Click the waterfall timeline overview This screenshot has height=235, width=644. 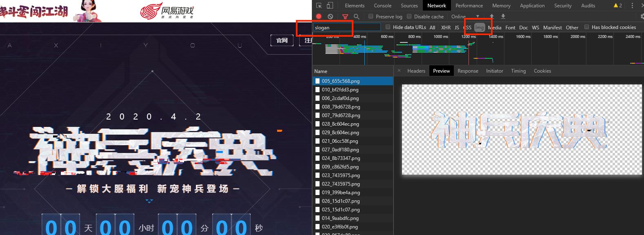pyautogui.click(x=478, y=49)
